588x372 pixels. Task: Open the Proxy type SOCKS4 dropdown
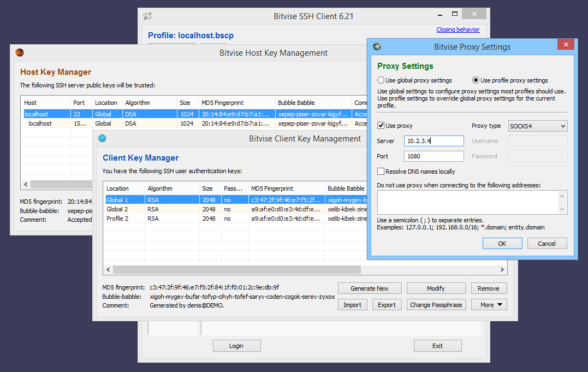pos(538,126)
